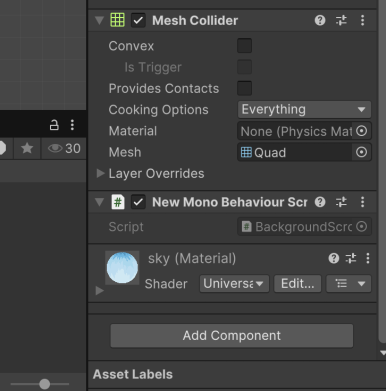Click the favorites star icon
386x391 pixels.
point(27,148)
